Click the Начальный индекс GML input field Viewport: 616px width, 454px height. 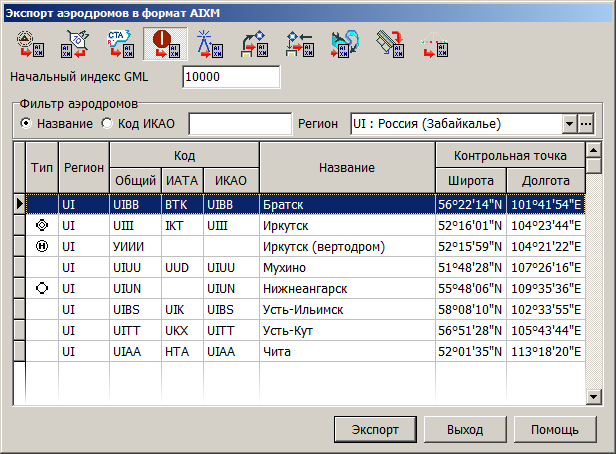(x=232, y=77)
